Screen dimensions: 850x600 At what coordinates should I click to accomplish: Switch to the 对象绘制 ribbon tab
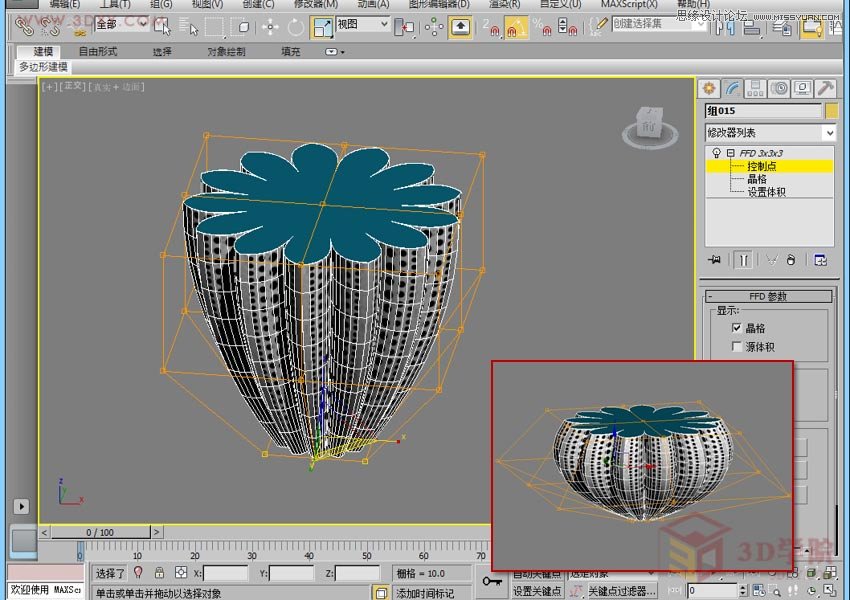226,51
